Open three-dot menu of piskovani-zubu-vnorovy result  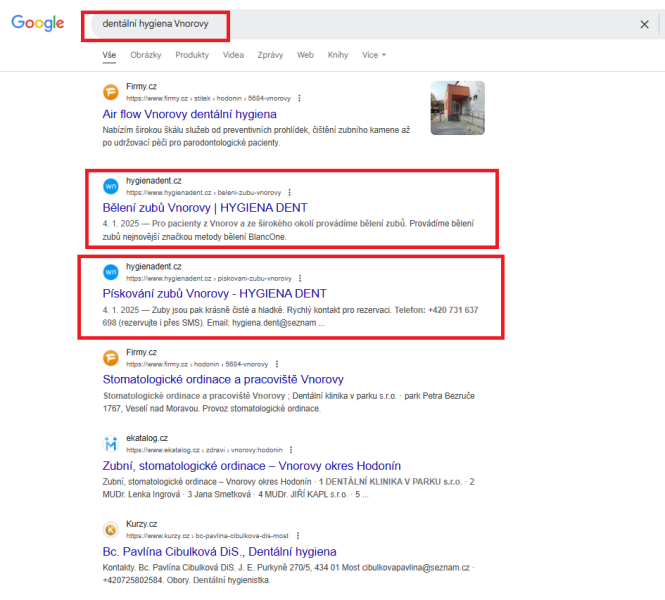[x=300, y=278]
